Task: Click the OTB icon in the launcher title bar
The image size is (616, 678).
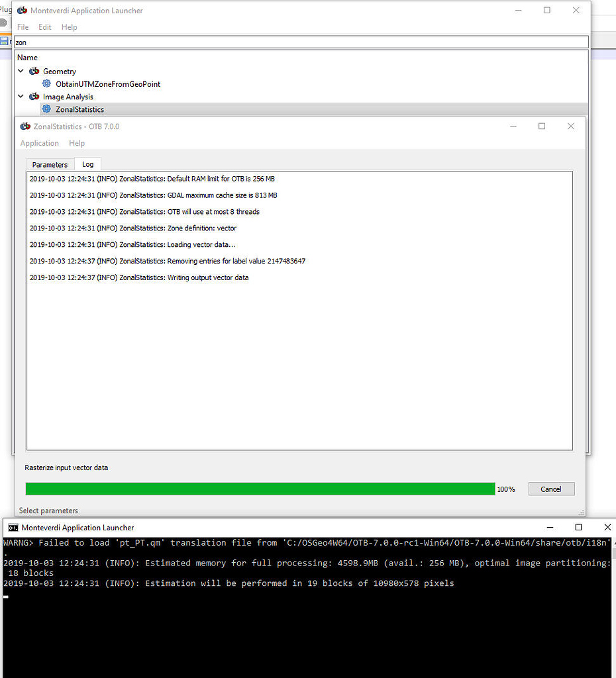Action: pyautogui.click(x=20, y=10)
